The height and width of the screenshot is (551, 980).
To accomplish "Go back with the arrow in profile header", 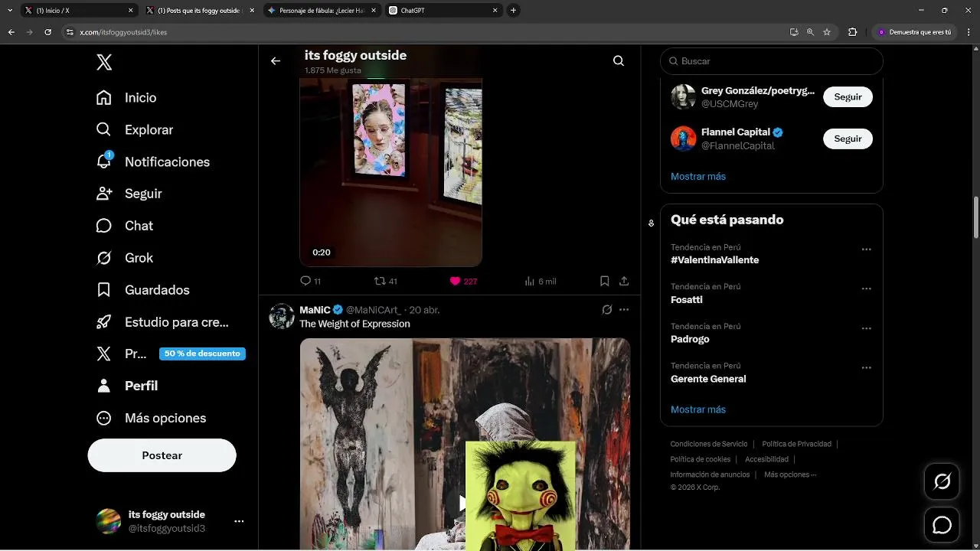I will pos(276,61).
